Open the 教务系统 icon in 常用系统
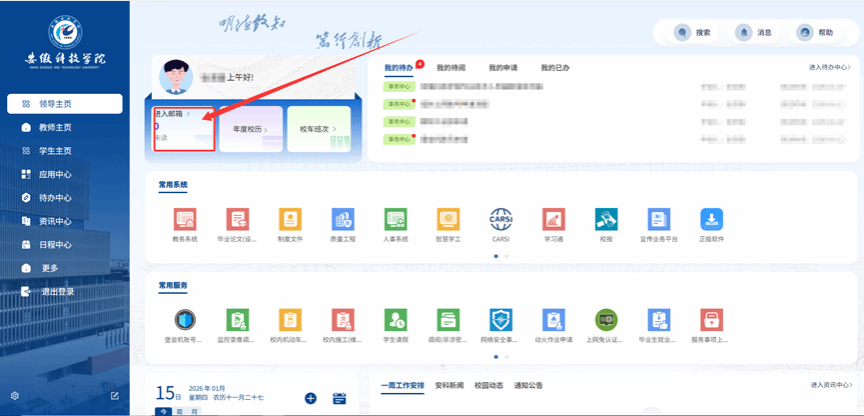864x416 pixels. (x=185, y=220)
